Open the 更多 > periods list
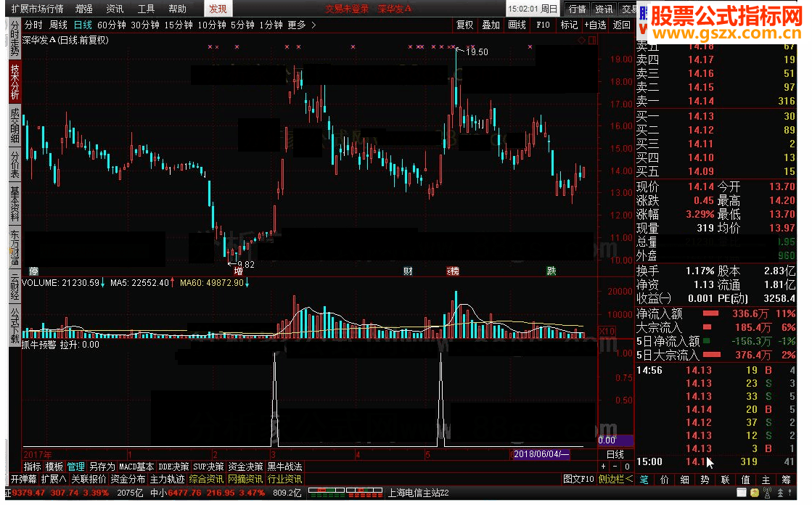This screenshot has height=505, width=812. (301, 25)
